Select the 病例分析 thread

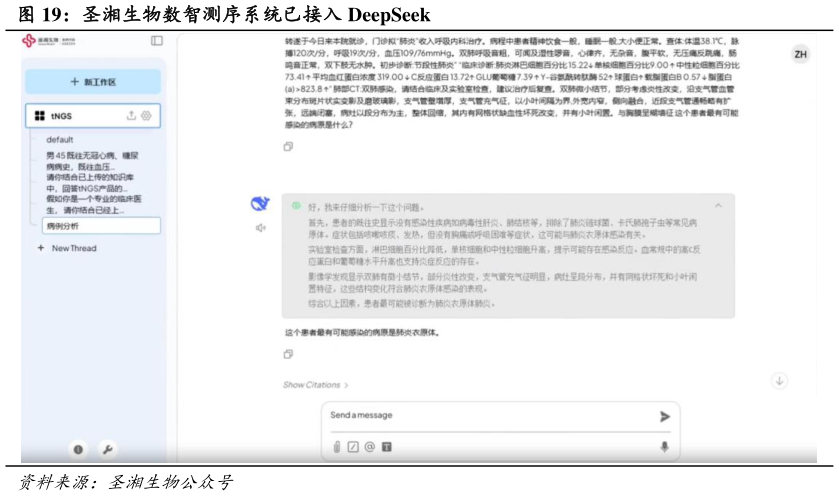pyautogui.click(x=101, y=226)
